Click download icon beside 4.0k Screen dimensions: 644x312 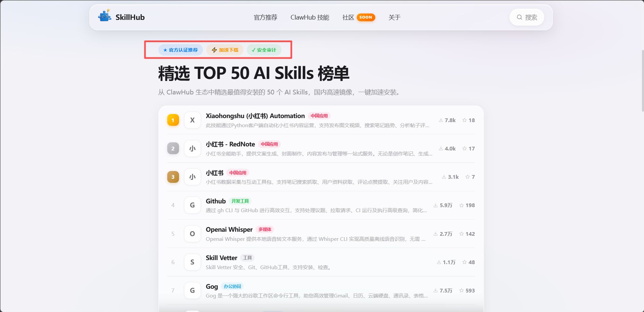point(441,148)
